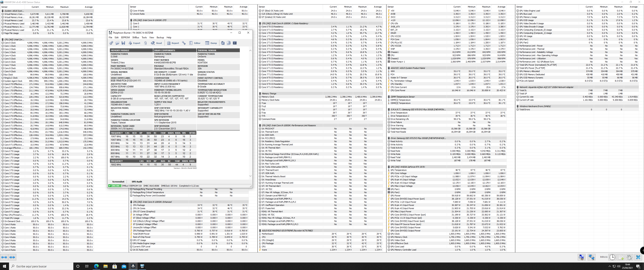Select the CPU Package Power sensor row
The height and width of the screenshot is (270, 644).
(189, 231)
